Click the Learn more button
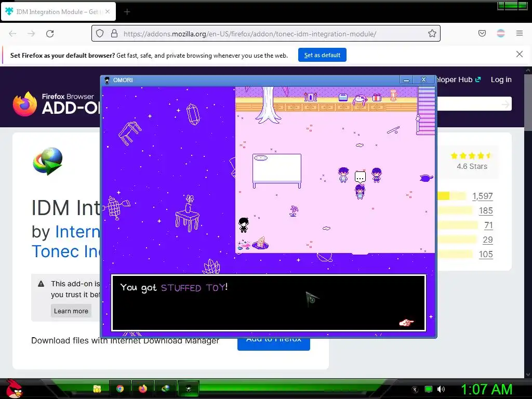 tap(71, 311)
